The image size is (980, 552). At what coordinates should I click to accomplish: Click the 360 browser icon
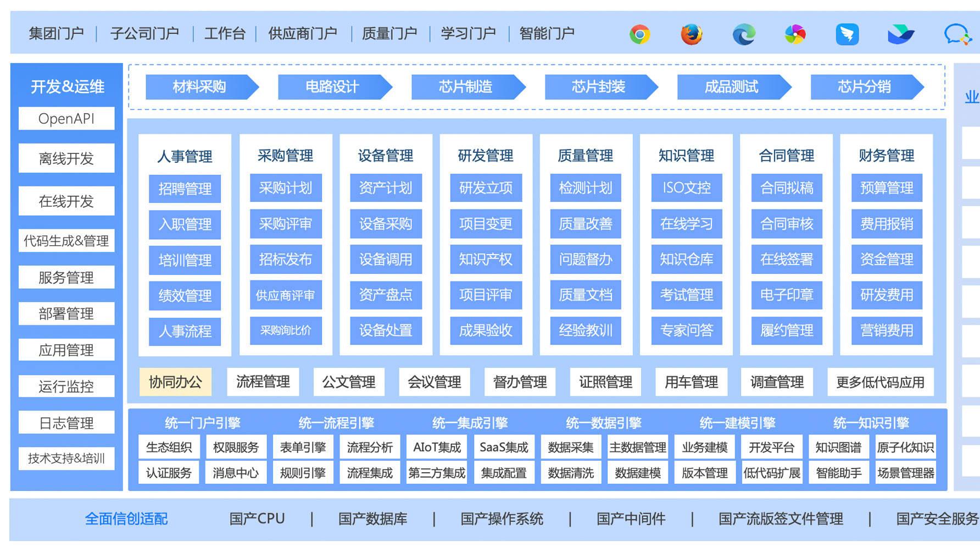795,34
